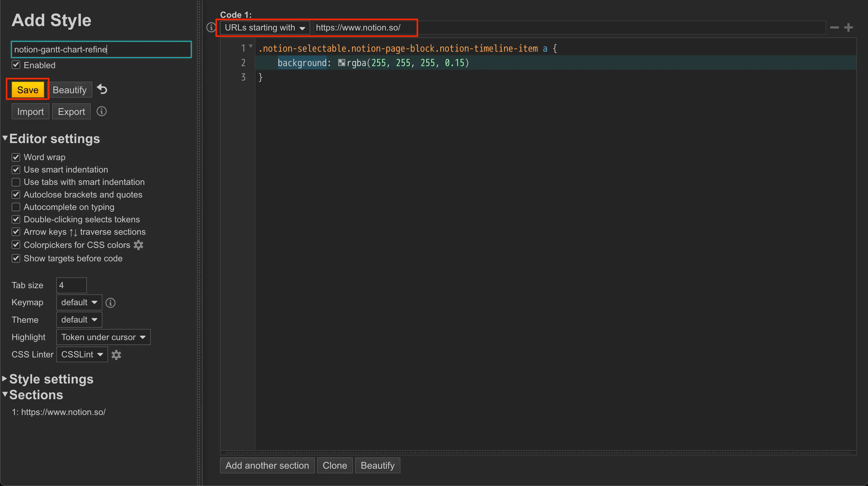
Task: Open the CSSLint linter dropdown
Action: coord(82,355)
